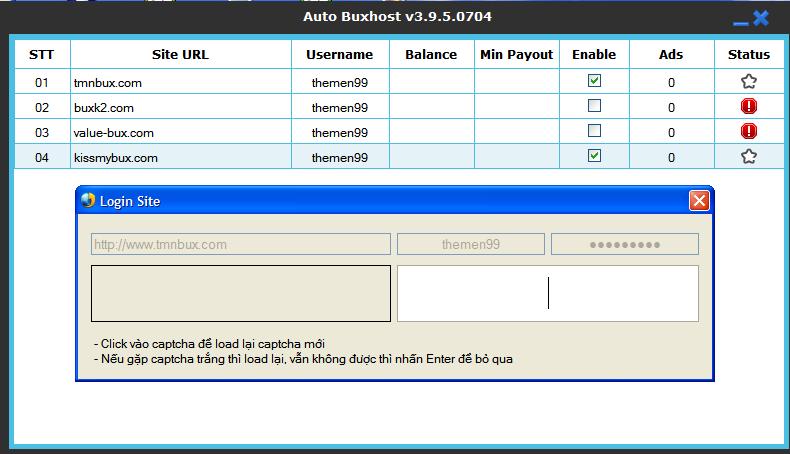Image resolution: width=790 pixels, height=454 pixels.
Task: Click the red error icon for buxk2.com
Action: tap(749, 106)
